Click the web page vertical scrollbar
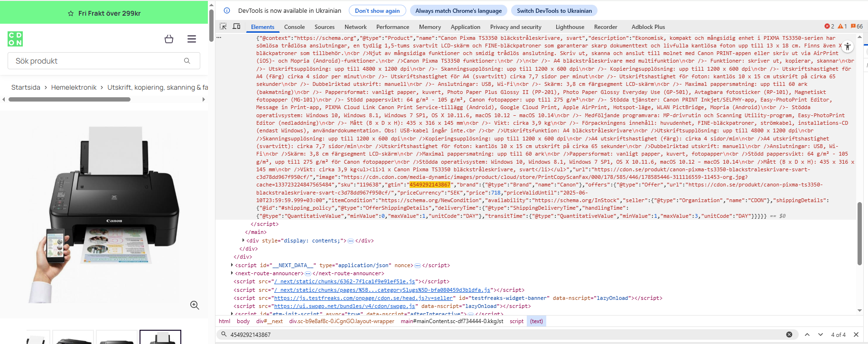Screen dimensions: 868x344 (x=211, y=25)
